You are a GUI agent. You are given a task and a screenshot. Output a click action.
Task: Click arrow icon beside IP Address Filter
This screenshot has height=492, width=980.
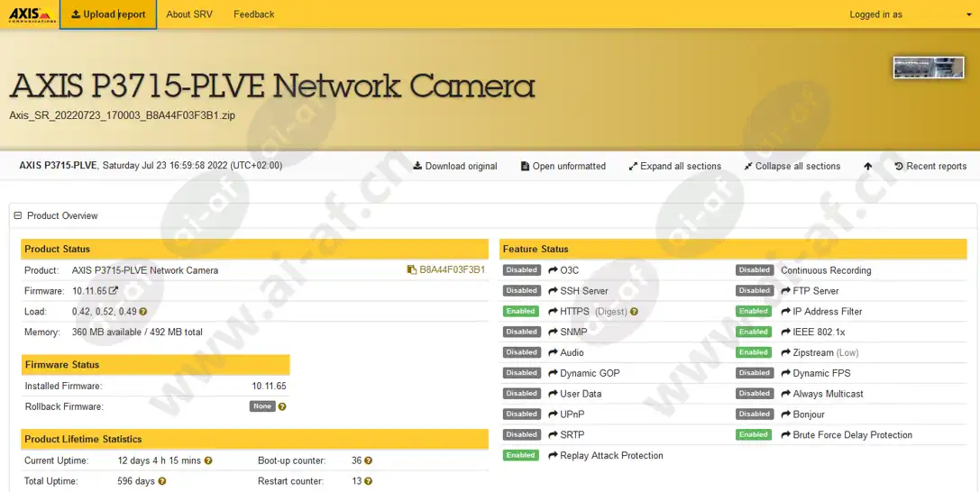(x=785, y=311)
